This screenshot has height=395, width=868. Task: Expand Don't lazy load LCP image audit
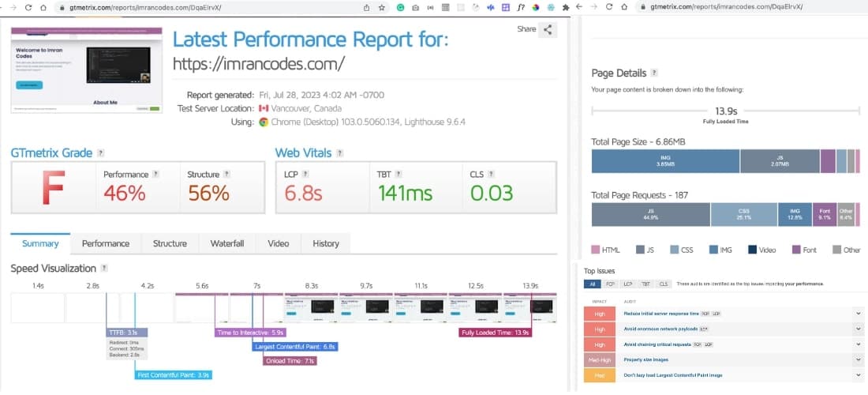tap(858, 375)
